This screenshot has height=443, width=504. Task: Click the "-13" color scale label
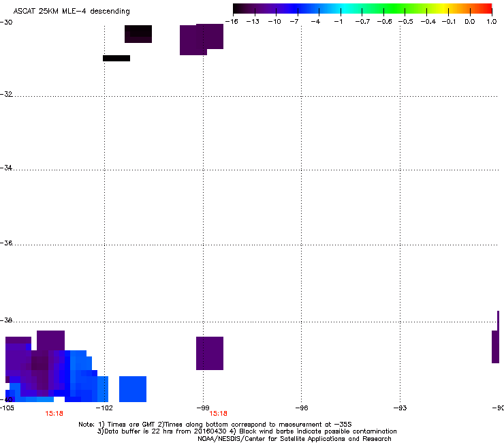tap(253, 22)
